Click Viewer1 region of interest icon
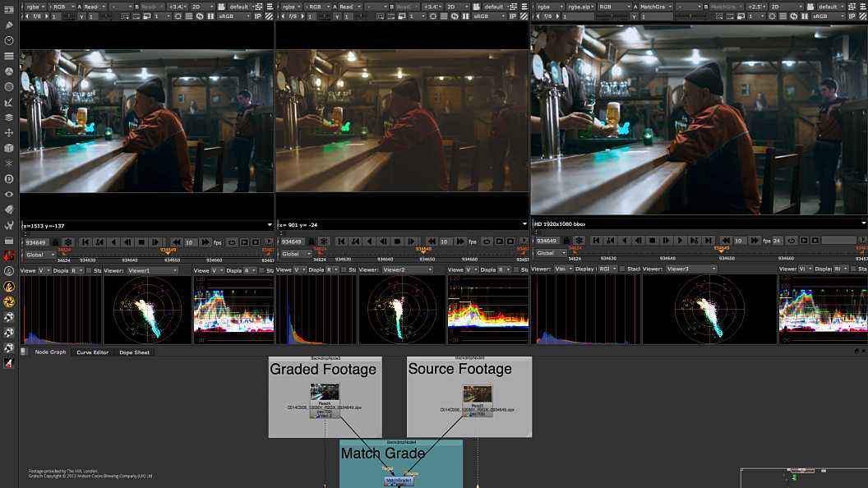 coord(259,7)
